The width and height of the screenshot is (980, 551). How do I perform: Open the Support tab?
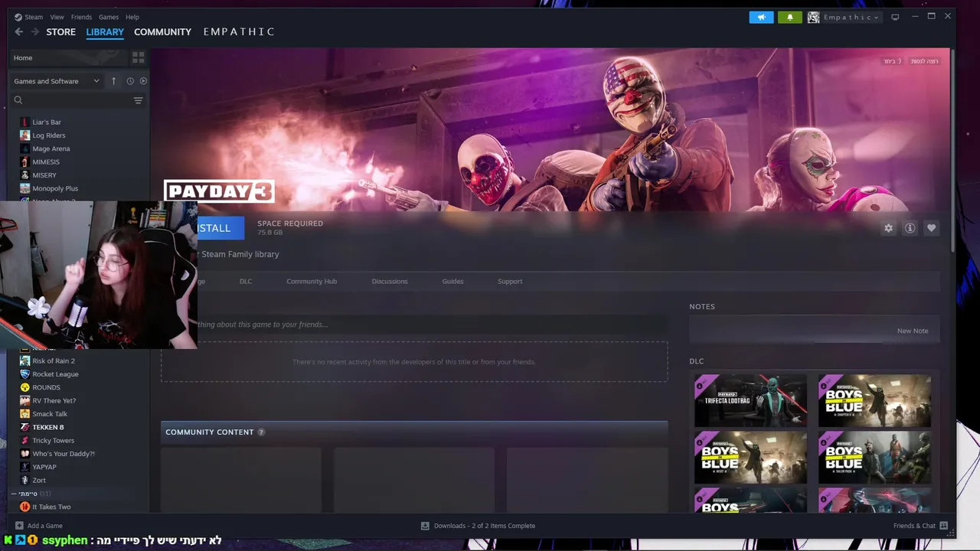click(x=510, y=282)
